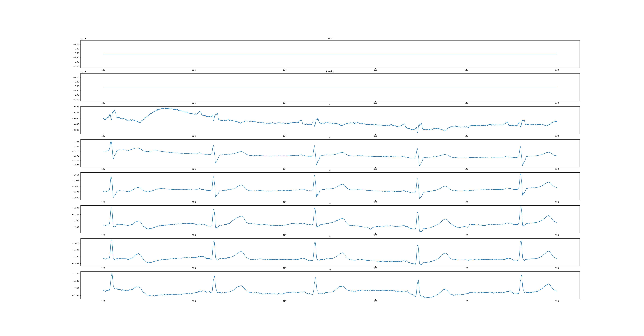Click the -1.326 y-axis label on V4

(x=76, y=208)
